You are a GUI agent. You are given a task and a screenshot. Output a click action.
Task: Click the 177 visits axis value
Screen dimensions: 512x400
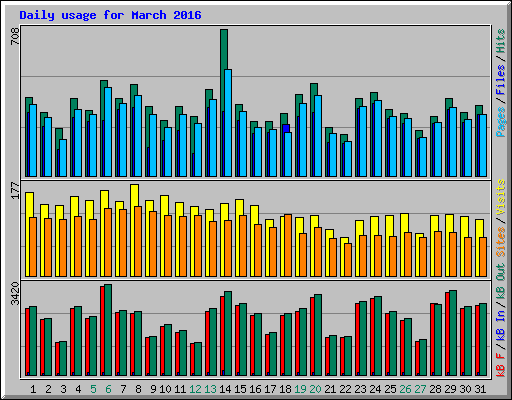(15, 191)
